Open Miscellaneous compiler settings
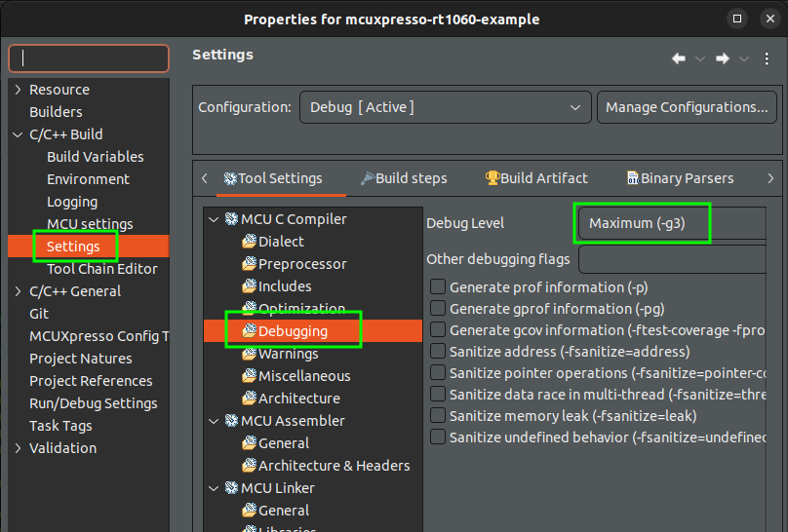The width and height of the screenshot is (788, 532). [303, 376]
